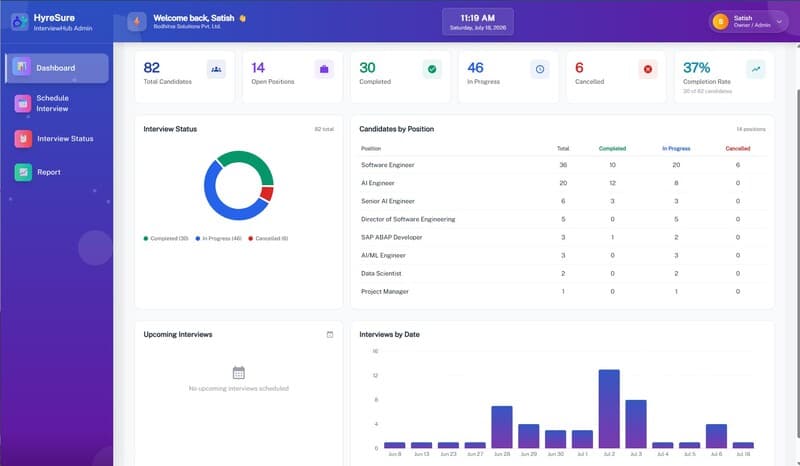This screenshot has height=466, width=800.
Task: Click the 37% Completion Rate card
Action: (724, 77)
